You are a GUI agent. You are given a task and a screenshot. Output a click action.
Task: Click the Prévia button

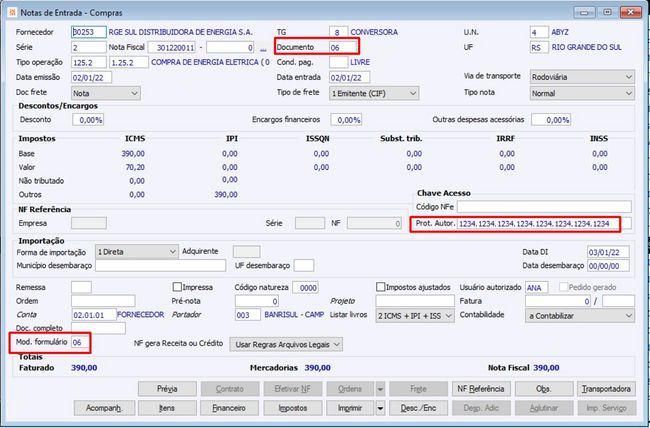tap(167, 388)
